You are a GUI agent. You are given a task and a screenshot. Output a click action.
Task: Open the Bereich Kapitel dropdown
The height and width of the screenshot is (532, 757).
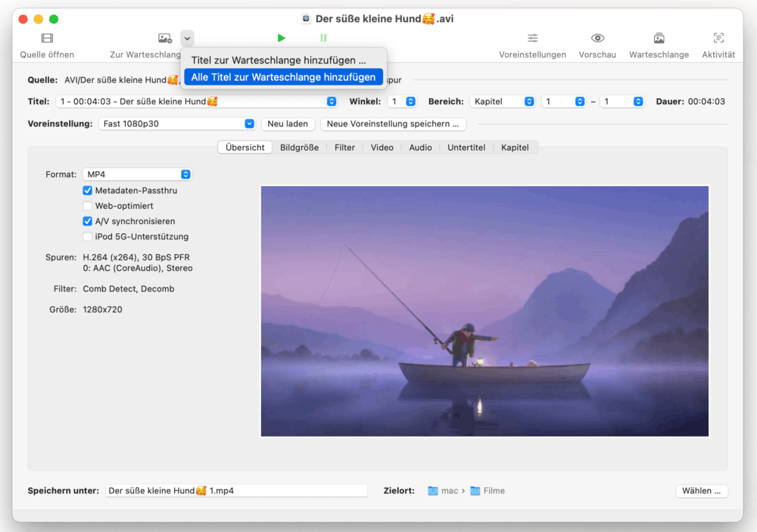pyautogui.click(x=502, y=101)
